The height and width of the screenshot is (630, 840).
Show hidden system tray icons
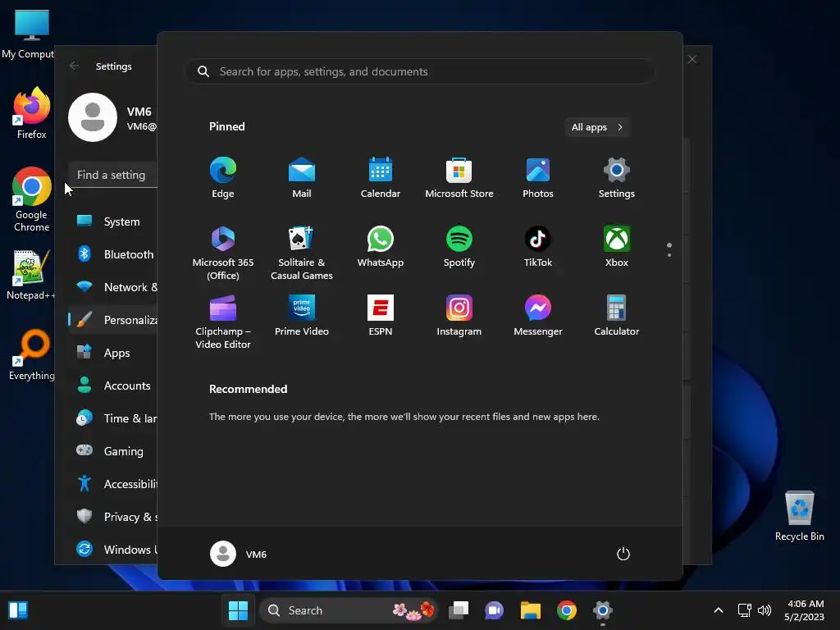tap(719, 610)
